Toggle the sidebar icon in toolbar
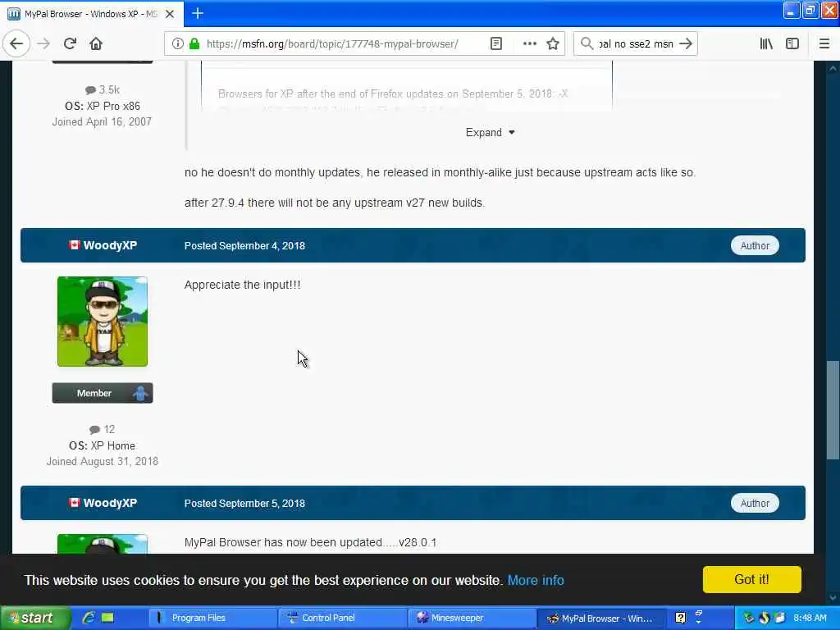Screen dimensions: 840x630 [792, 44]
